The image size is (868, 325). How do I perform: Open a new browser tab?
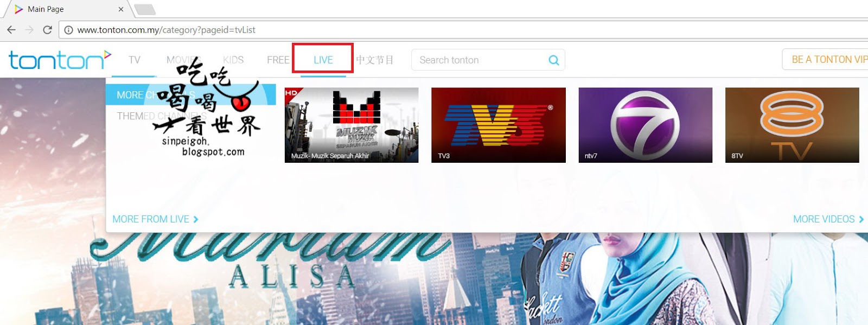coord(144,9)
